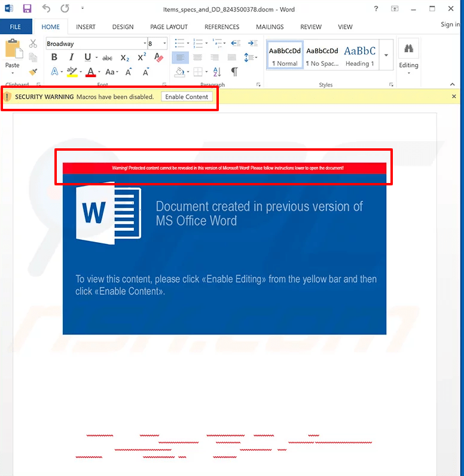The width and height of the screenshot is (464, 476).
Task: Open Change Case Aa dropdown
Action: point(112,72)
